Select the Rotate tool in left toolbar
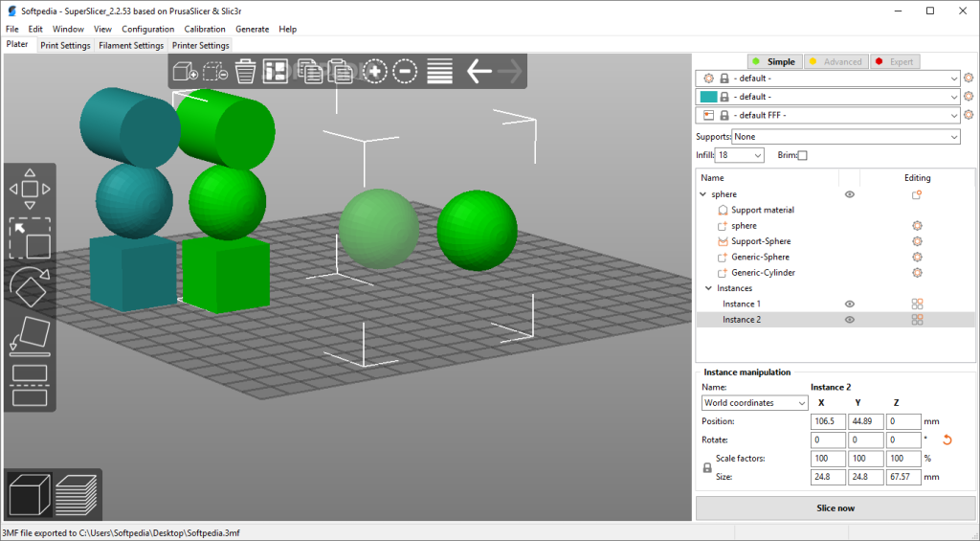This screenshot has height=541, width=980. (x=30, y=285)
